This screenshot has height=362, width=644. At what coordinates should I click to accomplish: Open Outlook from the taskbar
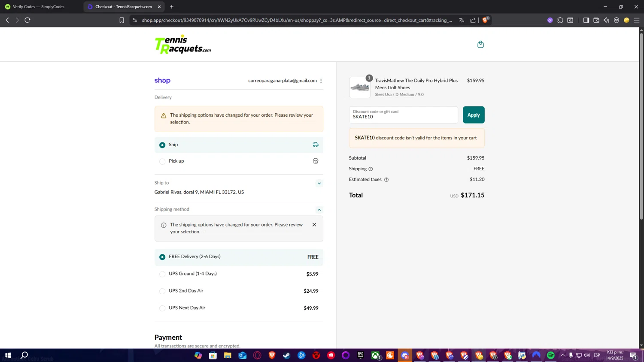243,356
